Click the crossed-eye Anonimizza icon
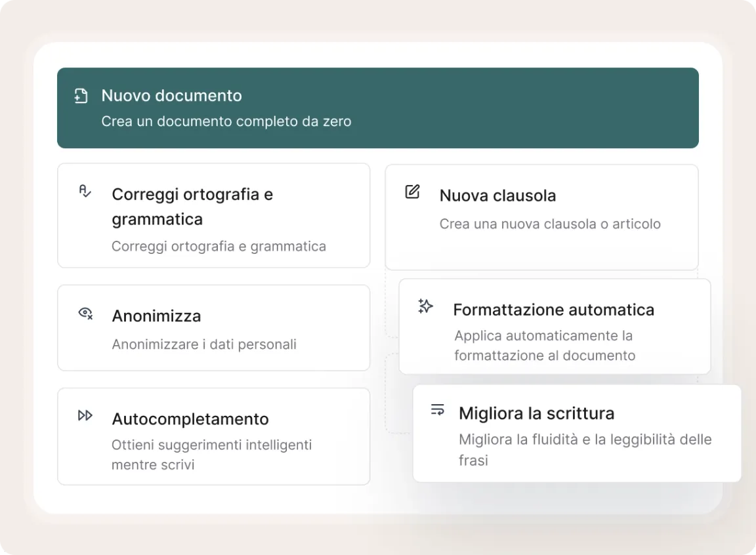Screen dimensions: 756x555 tap(85, 313)
